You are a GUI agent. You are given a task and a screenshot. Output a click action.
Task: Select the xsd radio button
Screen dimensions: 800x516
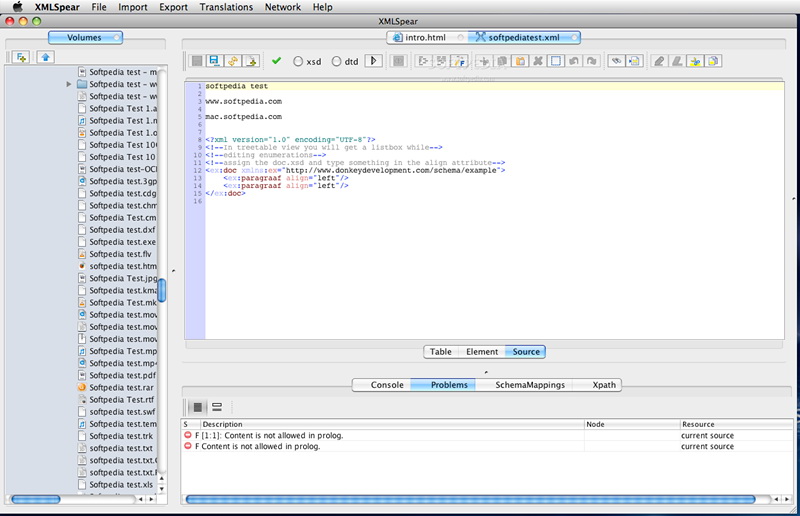[299, 61]
